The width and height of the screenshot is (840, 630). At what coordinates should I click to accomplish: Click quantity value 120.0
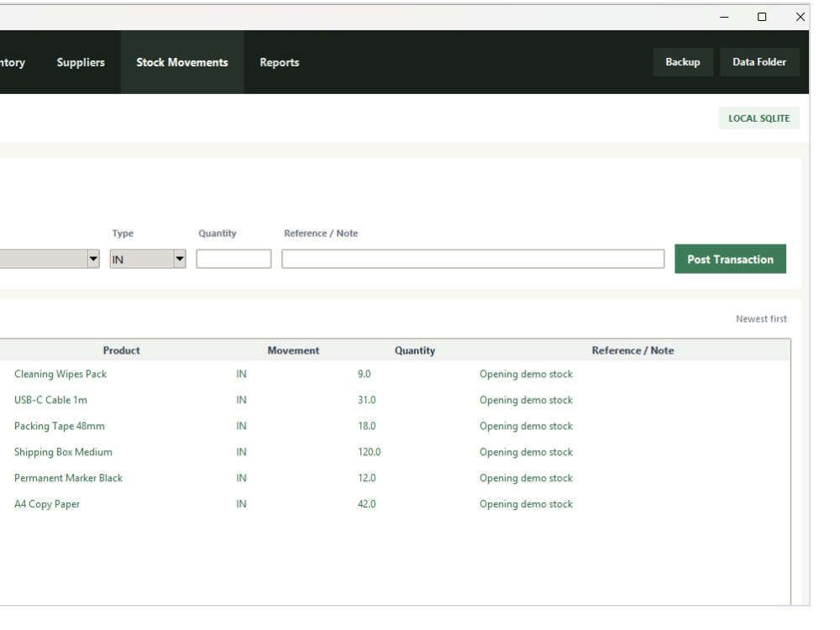[x=369, y=452]
